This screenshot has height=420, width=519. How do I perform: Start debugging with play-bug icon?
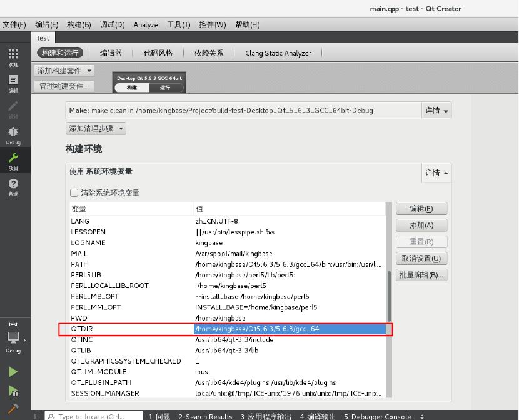coord(13,391)
